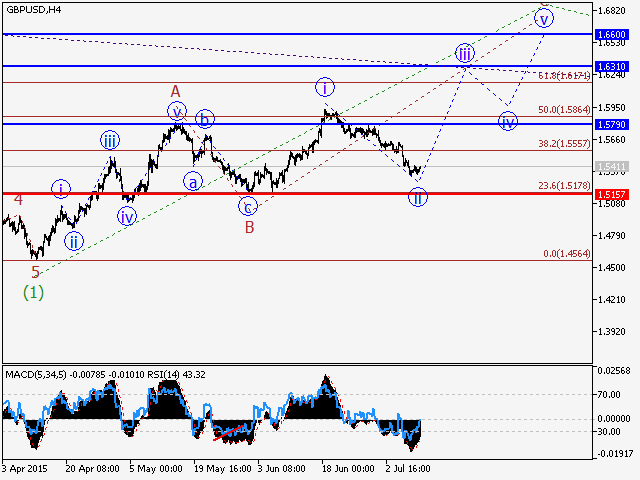
Task: Click the 1.5660 price axis value
Action: (611, 140)
